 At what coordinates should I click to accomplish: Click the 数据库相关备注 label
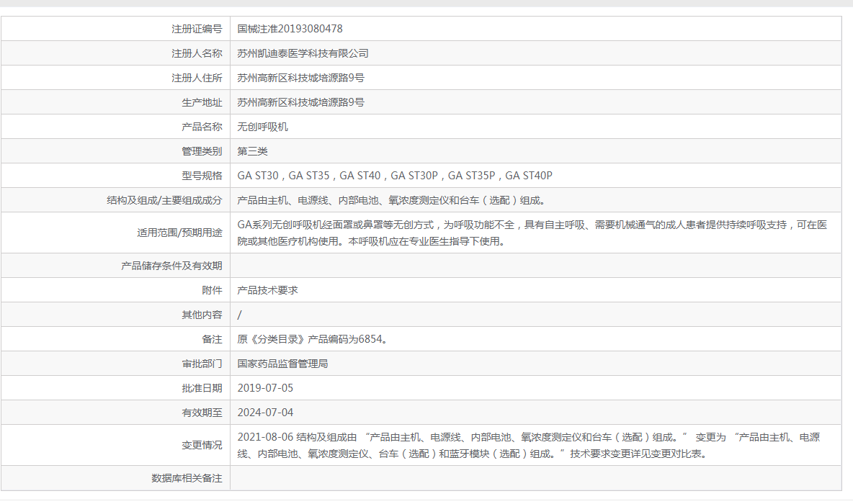tap(187, 479)
